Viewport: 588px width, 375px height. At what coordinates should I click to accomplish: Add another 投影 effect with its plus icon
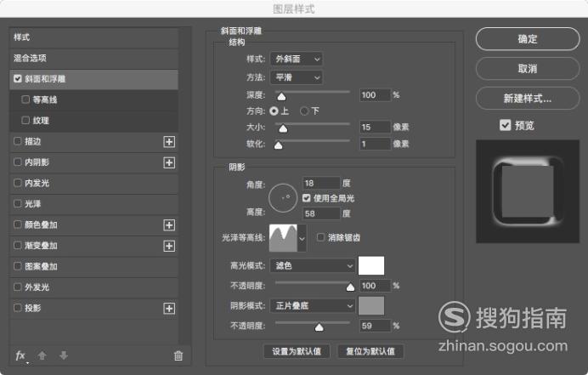(169, 309)
